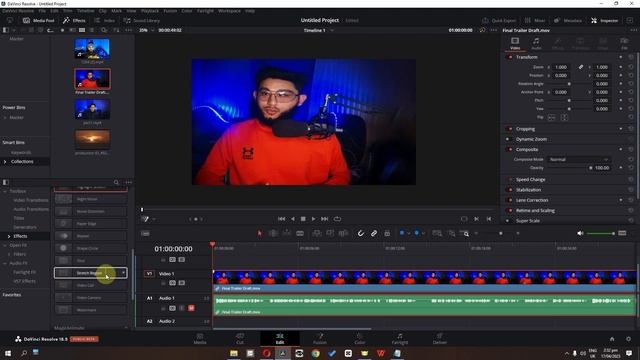Toggle the Stabilization enable switch
640x360 pixels.
[x=510, y=190]
